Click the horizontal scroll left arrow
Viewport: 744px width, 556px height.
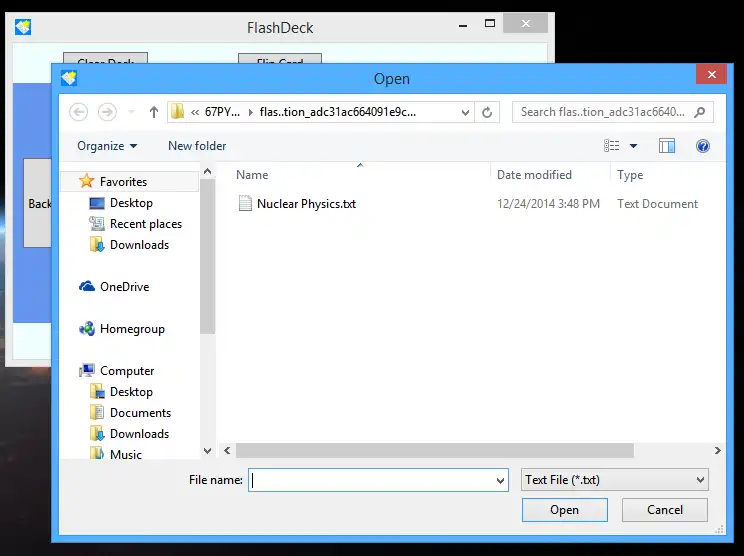pyautogui.click(x=227, y=451)
